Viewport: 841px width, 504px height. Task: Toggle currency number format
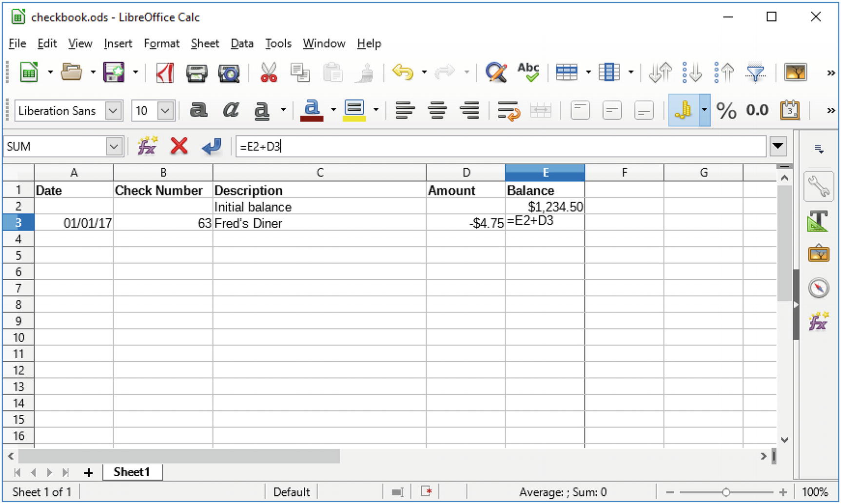pos(684,111)
